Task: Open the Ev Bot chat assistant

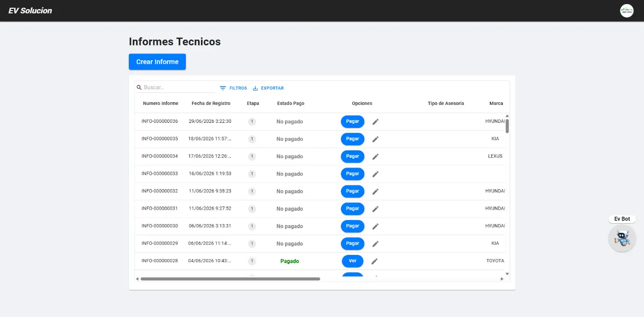Action: coord(622,238)
